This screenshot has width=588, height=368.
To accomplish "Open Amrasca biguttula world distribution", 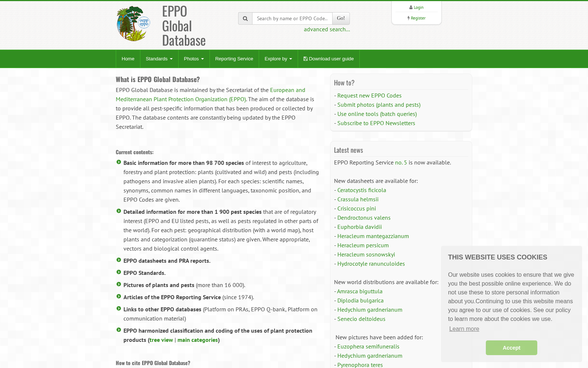I will 360,291.
